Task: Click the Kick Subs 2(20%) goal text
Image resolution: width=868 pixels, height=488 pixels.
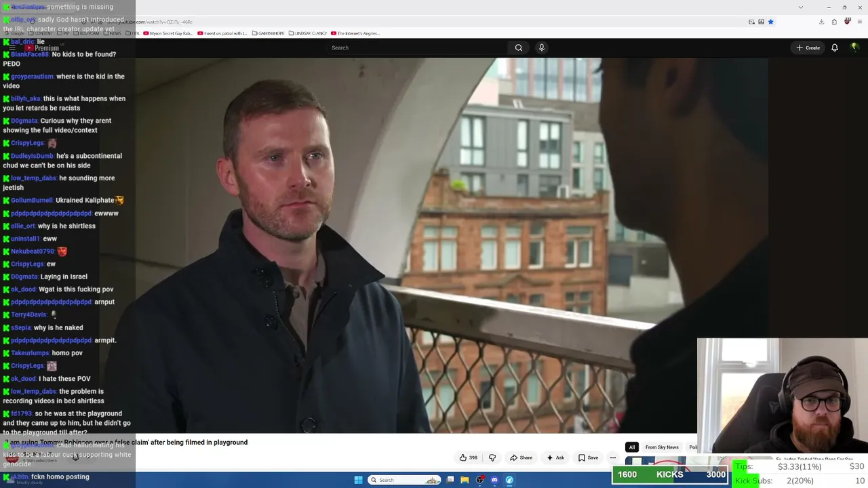Action: click(x=800, y=481)
